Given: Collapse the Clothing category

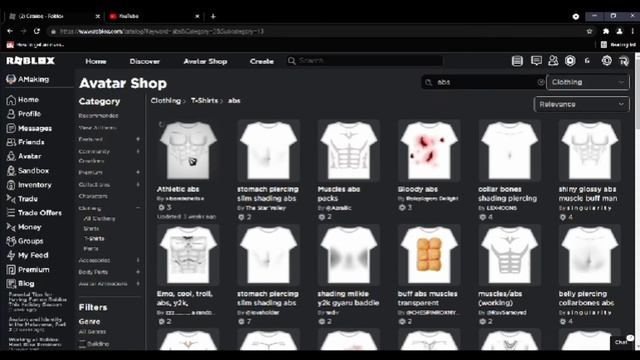Looking at the screenshot, I should 138,208.
